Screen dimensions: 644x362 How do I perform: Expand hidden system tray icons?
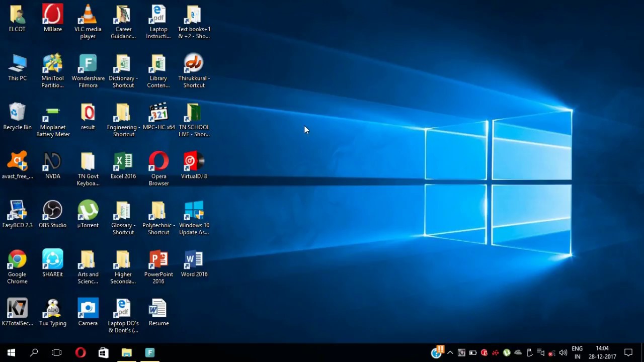(x=450, y=352)
